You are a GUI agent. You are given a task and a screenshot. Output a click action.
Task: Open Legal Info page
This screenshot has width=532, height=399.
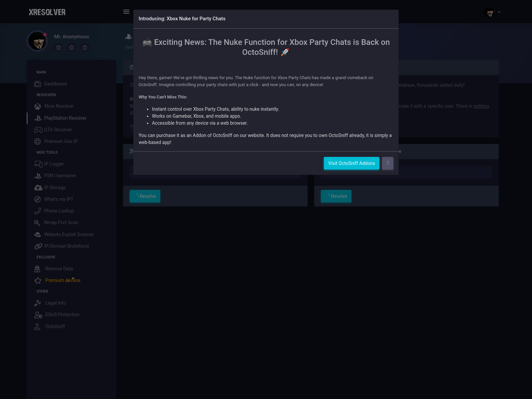[x=56, y=303]
